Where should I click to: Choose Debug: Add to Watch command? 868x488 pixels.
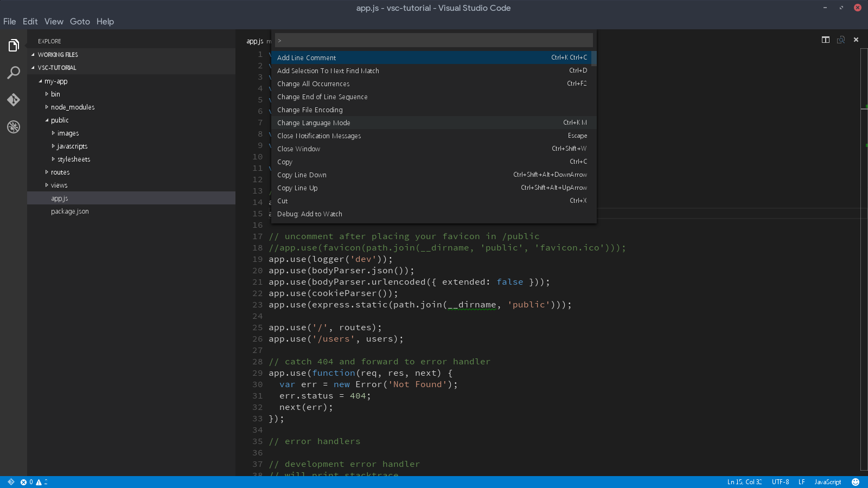(x=431, y=214)
